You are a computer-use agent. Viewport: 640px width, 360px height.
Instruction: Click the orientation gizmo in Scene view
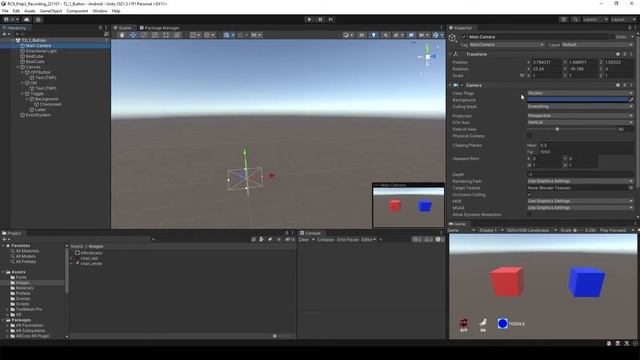click(x=427, y=57)
